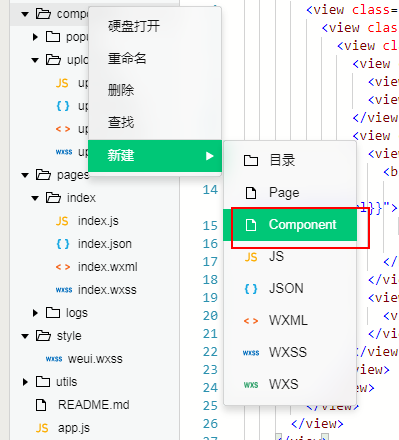Click the uplo folder icon
Screen dimensions: 399x440
click(53, 59)
